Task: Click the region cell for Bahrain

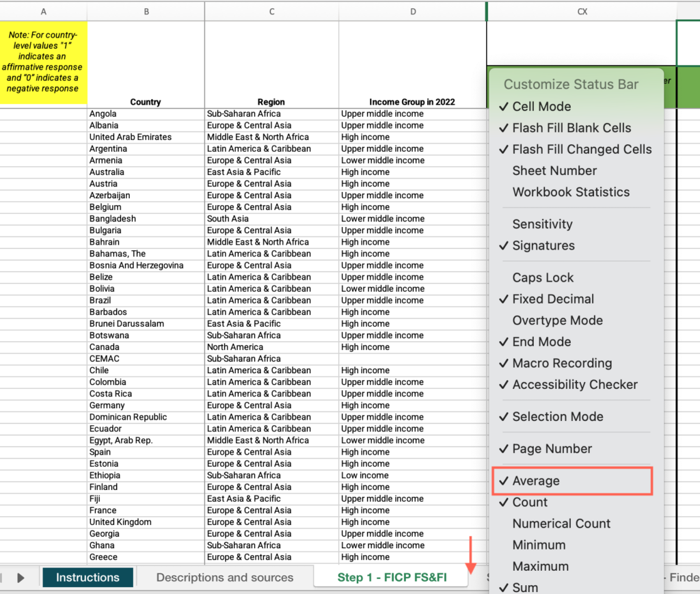Action: (271, 242)
